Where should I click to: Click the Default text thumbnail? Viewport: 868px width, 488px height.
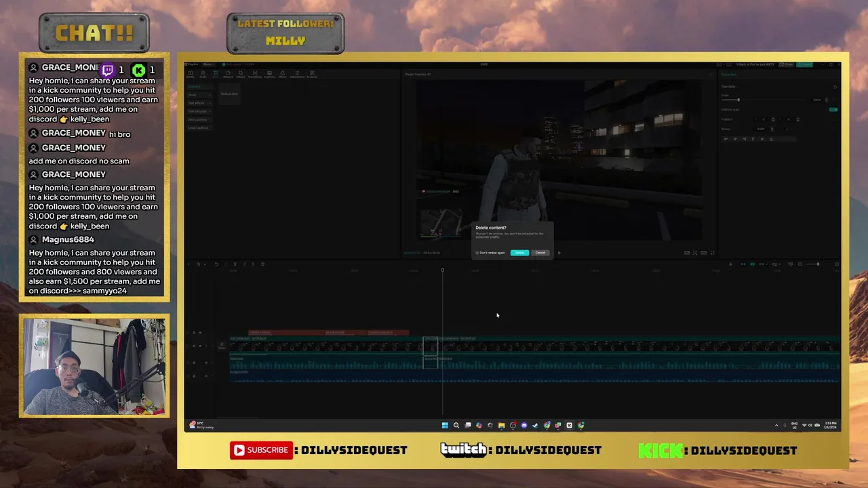(229, 94)
